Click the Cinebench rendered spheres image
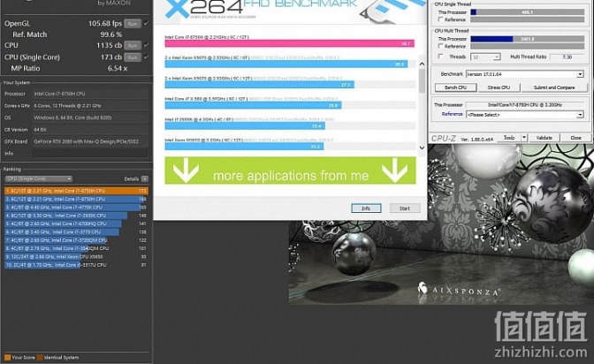 point(441,224)
